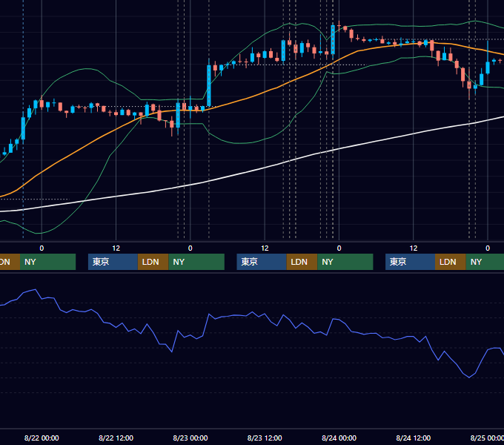Viewport: 504px width, 445px height.
Task: Select the NY session block spanning 8/23 00:00
Action: click(x=196, y=262)
